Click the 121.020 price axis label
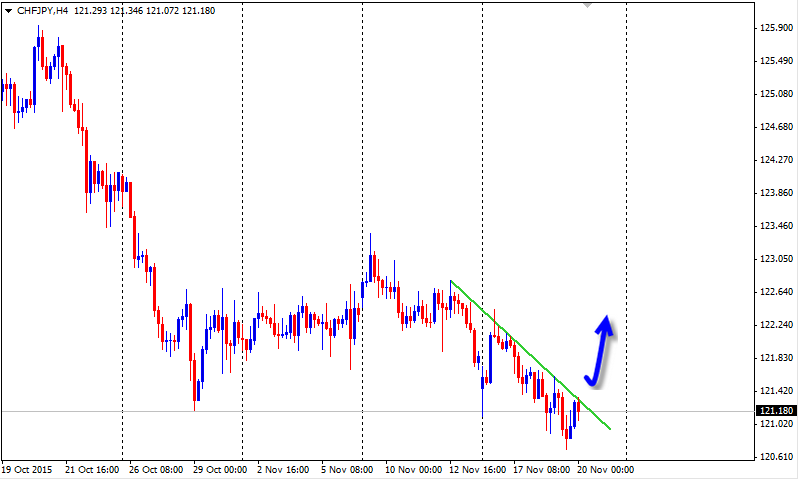The height and width of the screenshot is (479, 799). 776,424
